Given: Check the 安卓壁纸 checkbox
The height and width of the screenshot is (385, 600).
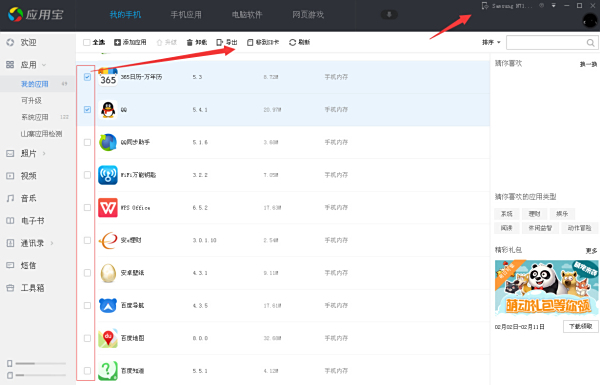Looking at the screenshot, I should coord(87,273).
